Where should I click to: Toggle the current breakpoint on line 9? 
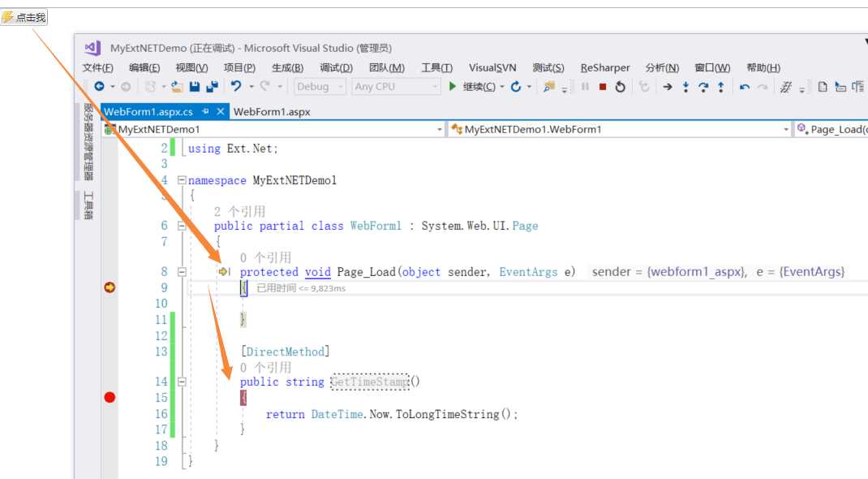[x=110, y=287]
